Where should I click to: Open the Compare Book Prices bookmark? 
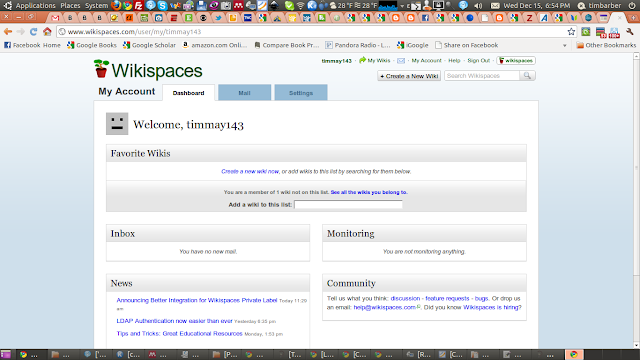[286, 45]
